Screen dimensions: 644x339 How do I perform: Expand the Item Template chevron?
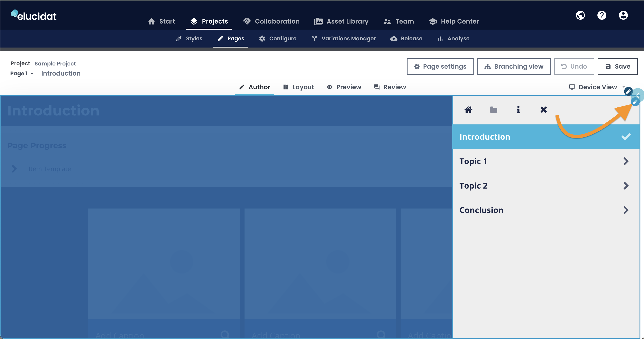tap(14, 169)
